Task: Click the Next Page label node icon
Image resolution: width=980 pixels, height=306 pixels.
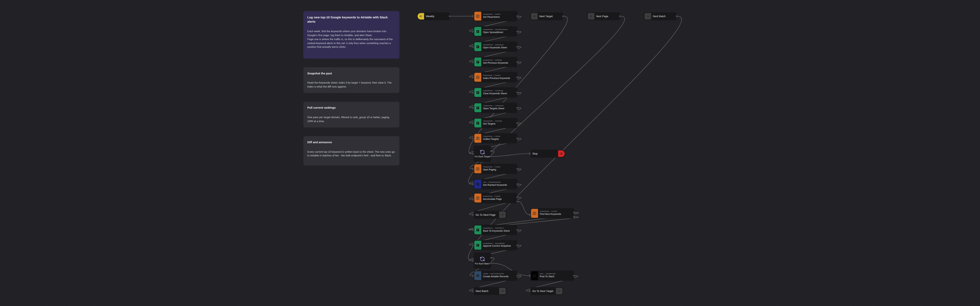Action: point(591,16)
